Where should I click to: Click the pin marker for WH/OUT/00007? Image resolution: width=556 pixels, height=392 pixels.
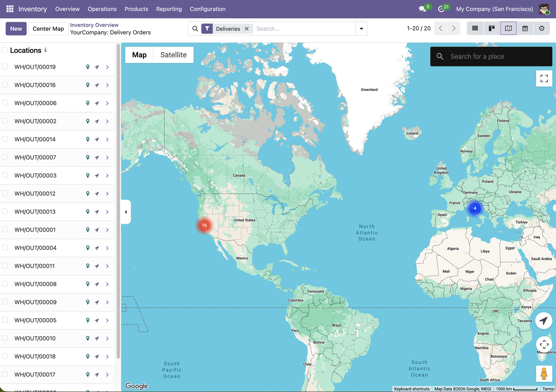[x=88, y=157]
